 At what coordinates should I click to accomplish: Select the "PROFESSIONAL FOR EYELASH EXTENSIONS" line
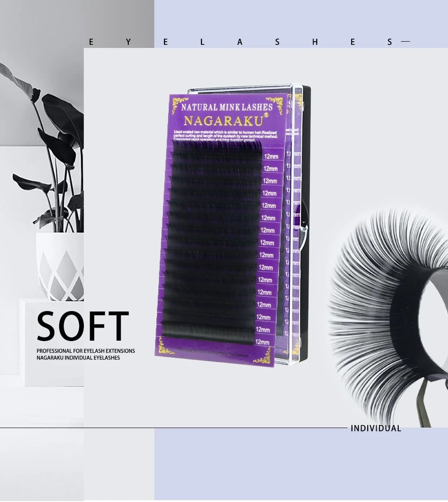tap(86, 351)
